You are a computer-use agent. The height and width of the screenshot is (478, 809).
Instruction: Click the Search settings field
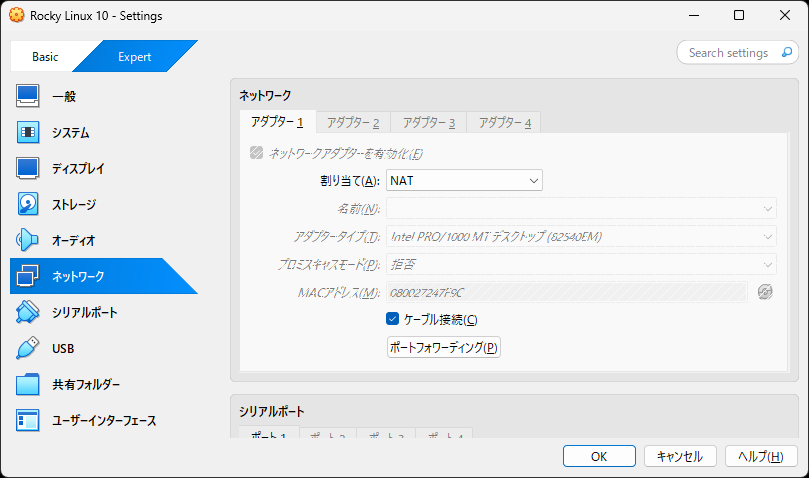coord(738,53)
